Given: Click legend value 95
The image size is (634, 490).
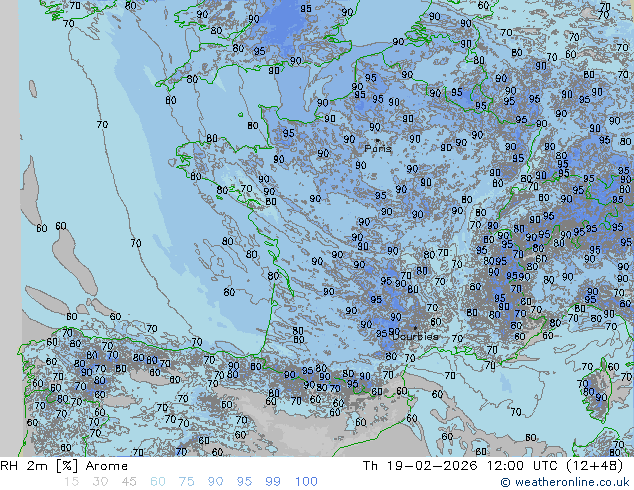Looking at the screenshot, I should (244, 482).
